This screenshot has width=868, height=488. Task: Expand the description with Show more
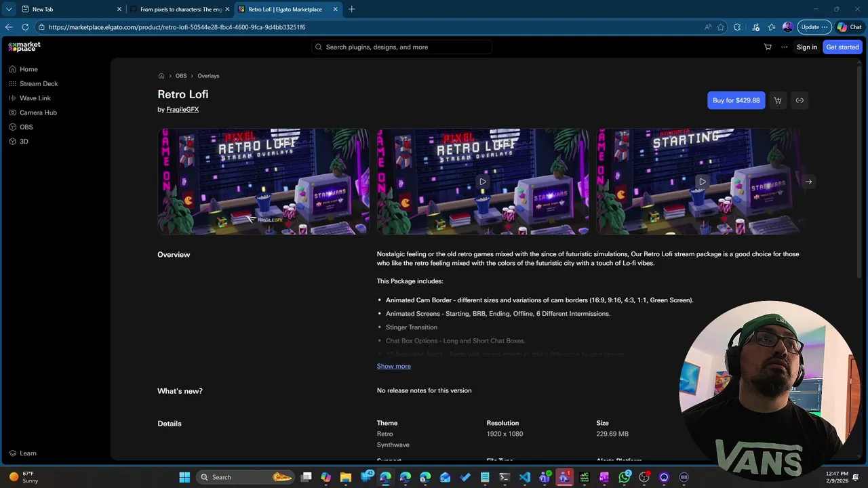point(394,366)
